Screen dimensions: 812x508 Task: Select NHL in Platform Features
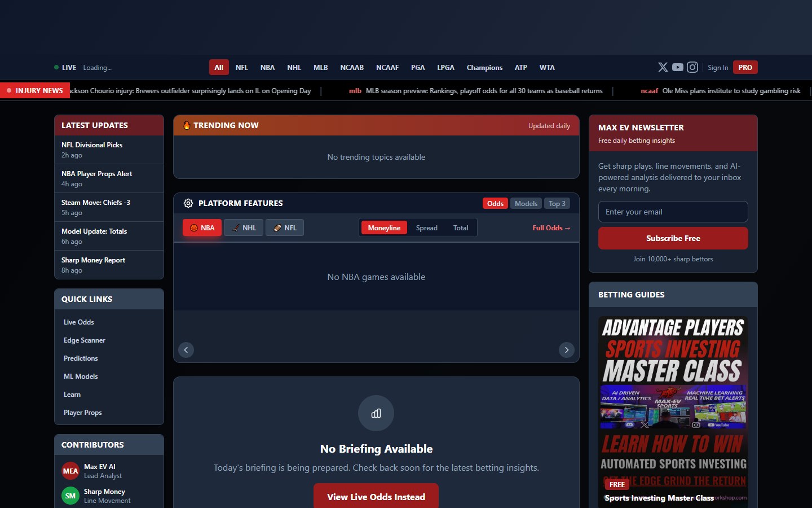tap(244, 227)
